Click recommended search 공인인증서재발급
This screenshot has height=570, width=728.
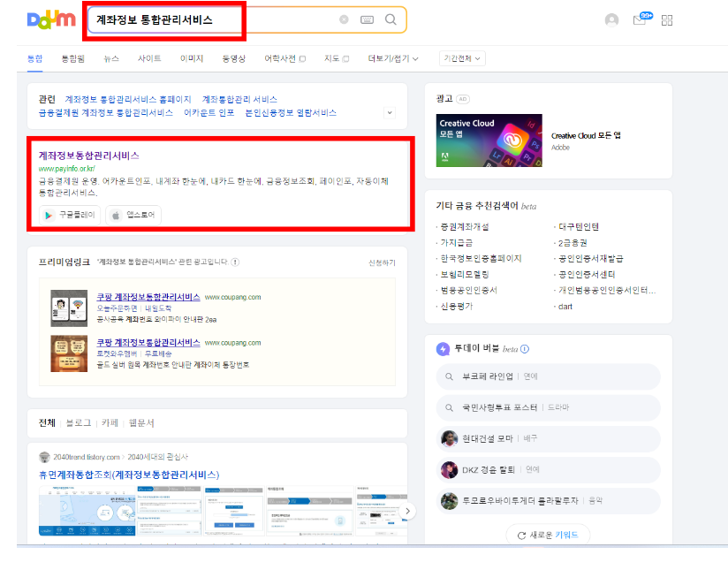pyautogui.click(x=590, y=259)
